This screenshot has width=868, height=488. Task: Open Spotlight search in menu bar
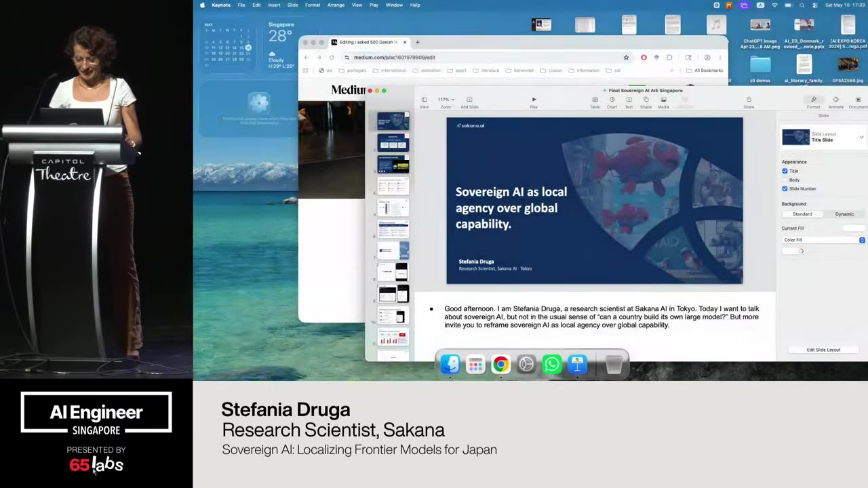pos(802,5)
